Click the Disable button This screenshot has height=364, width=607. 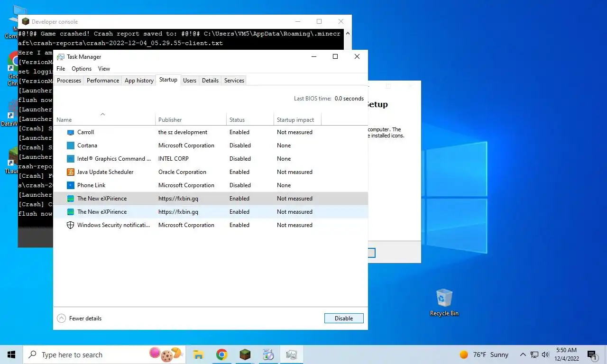click(x=344, y=318)
